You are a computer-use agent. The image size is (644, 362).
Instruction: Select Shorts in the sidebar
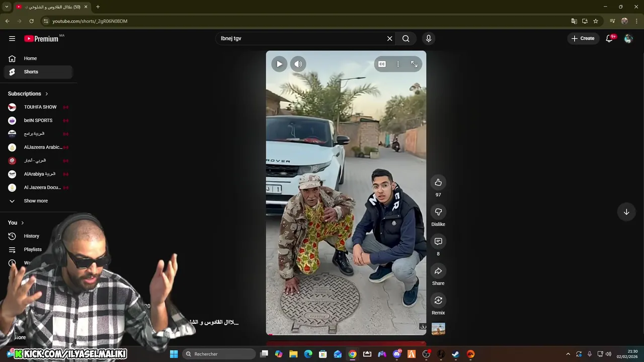pos(38,72)
